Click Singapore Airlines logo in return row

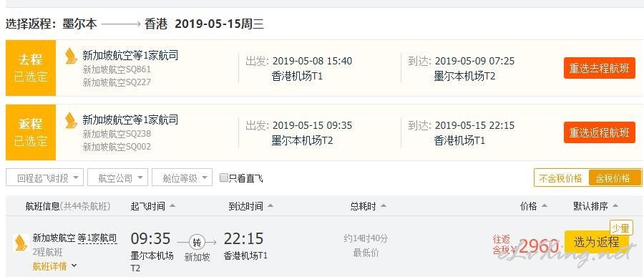71,120
